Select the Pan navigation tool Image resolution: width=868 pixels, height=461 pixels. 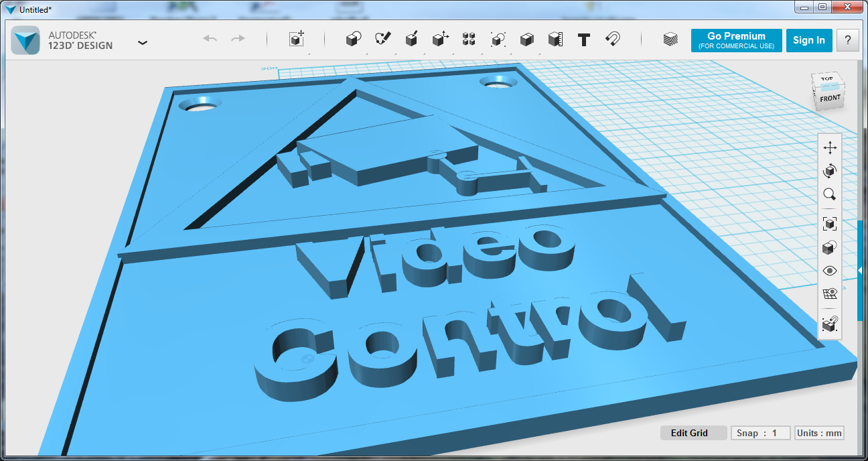pos(830,148)
